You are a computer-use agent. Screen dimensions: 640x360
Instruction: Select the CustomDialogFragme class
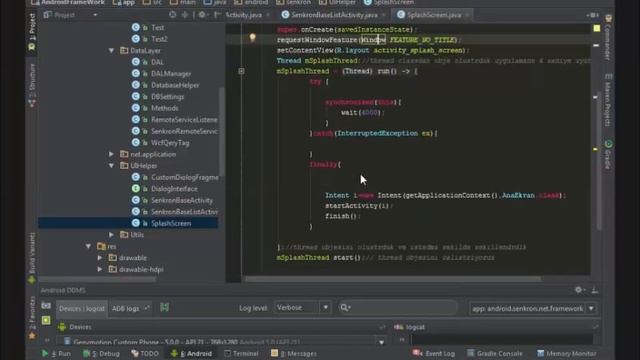(x=184, y=177)
